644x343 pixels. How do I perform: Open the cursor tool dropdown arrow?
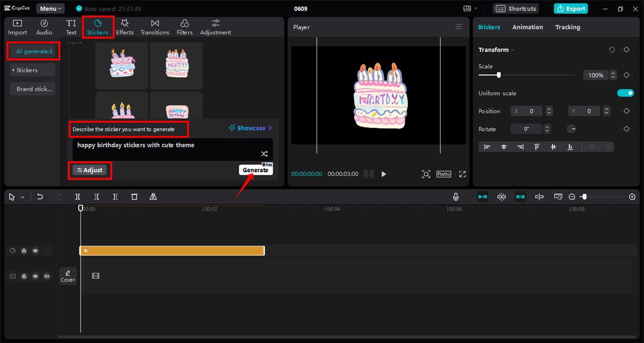pos(23,197)
